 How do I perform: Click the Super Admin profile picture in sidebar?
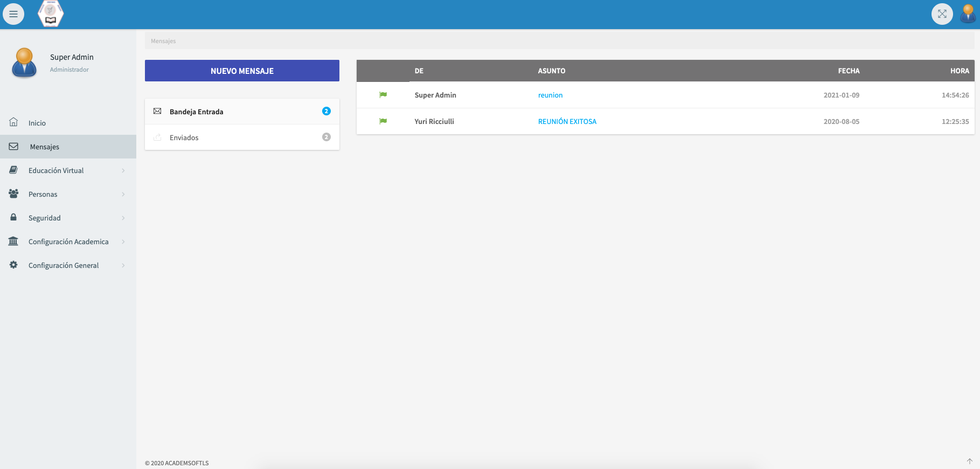(x=24, y=63)
